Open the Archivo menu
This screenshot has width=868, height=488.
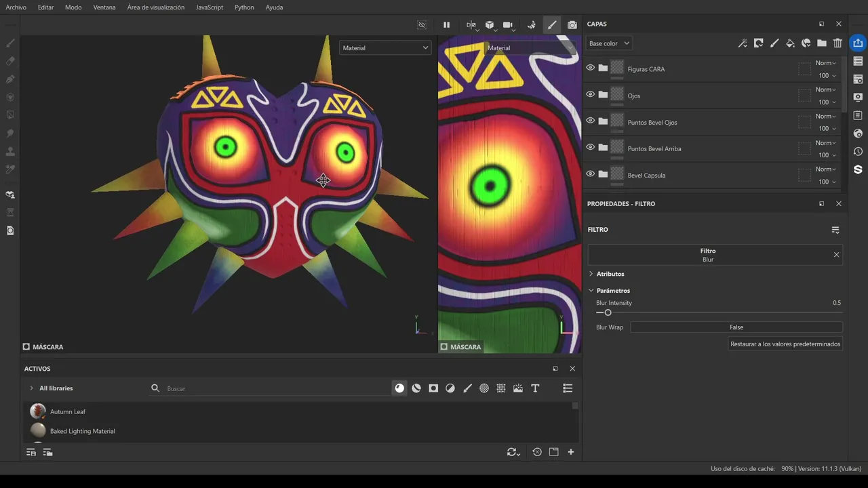click(16, 7)
